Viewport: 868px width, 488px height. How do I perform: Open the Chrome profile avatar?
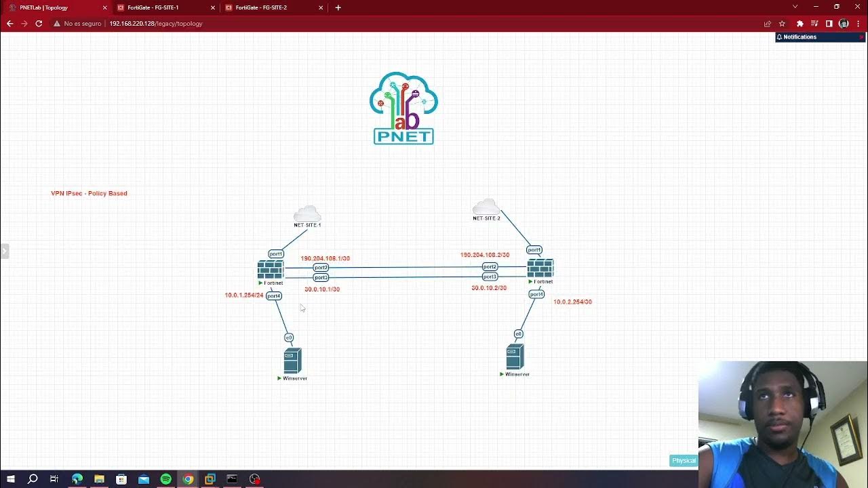(x=844, y=23)
